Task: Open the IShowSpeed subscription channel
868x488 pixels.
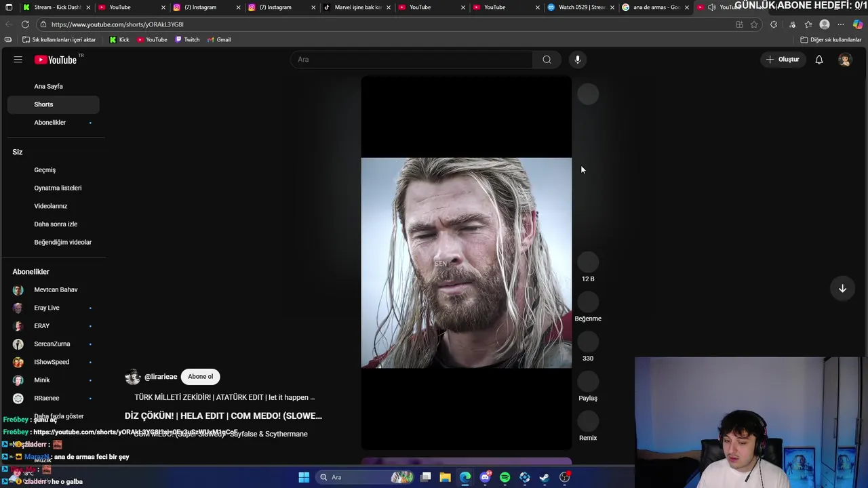Action: pyautogui.click(x=52, y=362)
